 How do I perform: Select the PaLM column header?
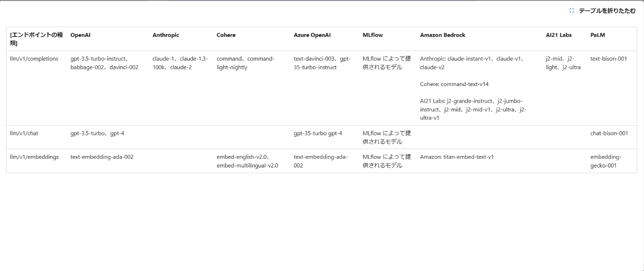pyautogui.click(x=598, y=35)
